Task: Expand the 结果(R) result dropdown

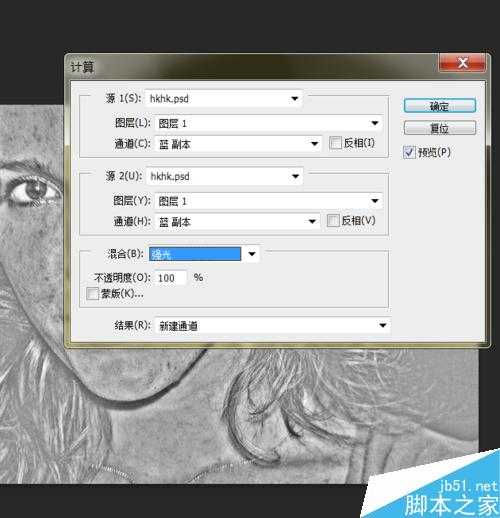Action: pos(383,325)
